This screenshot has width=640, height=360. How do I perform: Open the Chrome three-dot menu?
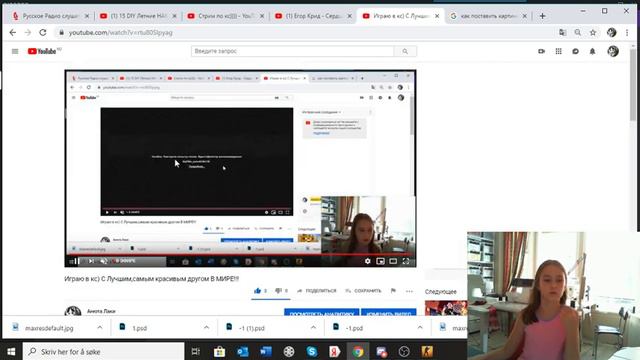point(627,32)
